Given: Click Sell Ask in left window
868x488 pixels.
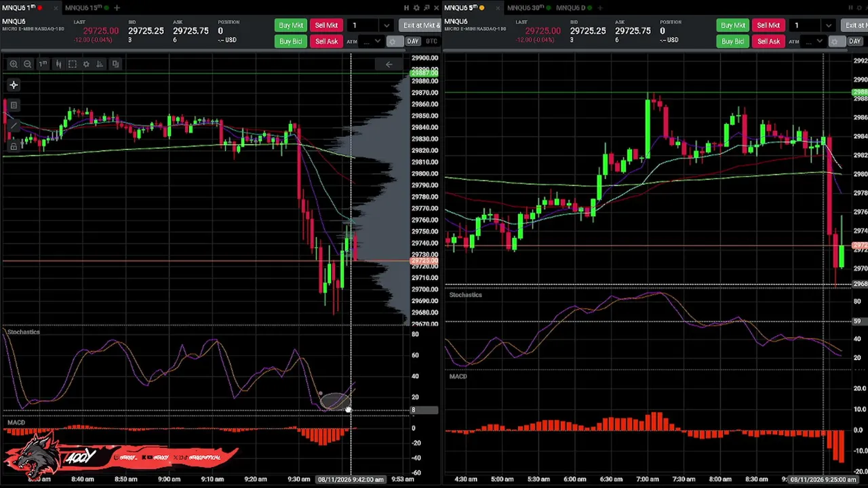Looking at the screenshot, I should pyautogui.click(x=326, y=41).
